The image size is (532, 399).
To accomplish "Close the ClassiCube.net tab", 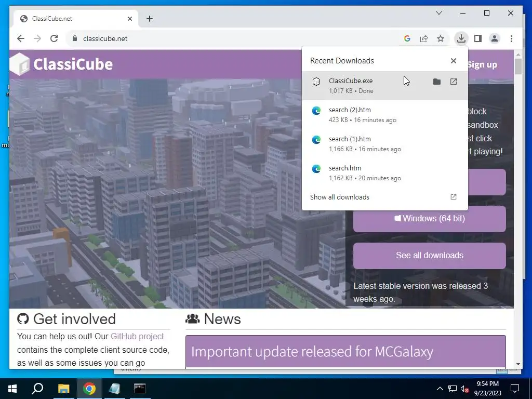I will click(x=129, y=19).
